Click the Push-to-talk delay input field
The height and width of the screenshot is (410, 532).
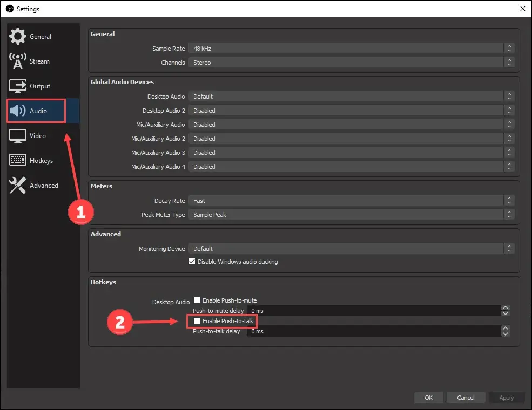(x=324, y=332)
